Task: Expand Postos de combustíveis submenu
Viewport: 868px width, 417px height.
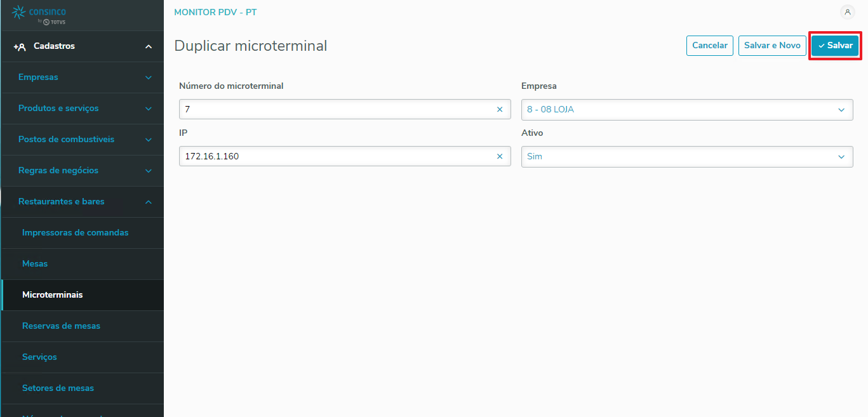Action: (149, 140)
